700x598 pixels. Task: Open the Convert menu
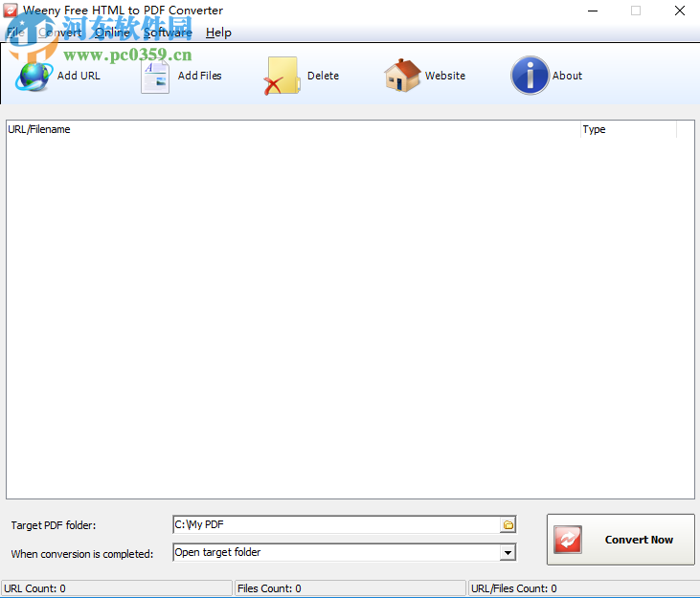click(x=59, y=33)
